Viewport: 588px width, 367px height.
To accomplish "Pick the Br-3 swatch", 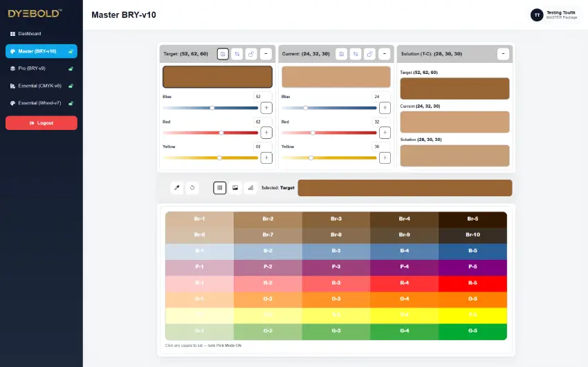I will 336,218.
